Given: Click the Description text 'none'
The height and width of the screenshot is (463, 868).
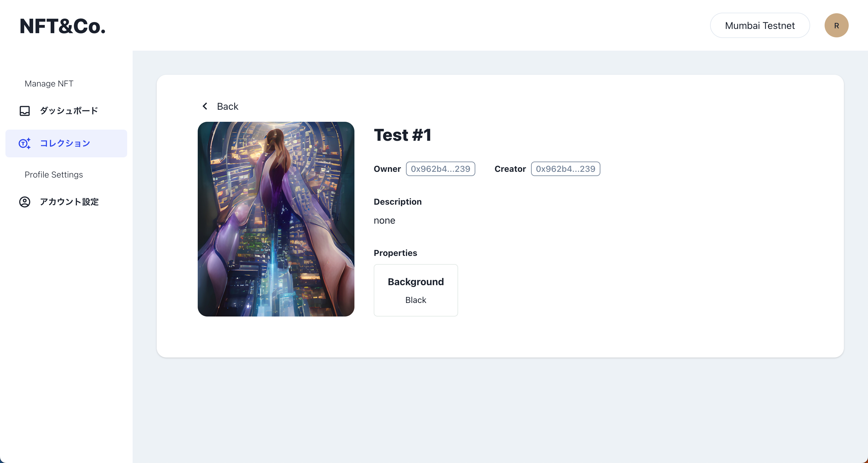Looking at the screenshot, I should [x=384, y=220].
